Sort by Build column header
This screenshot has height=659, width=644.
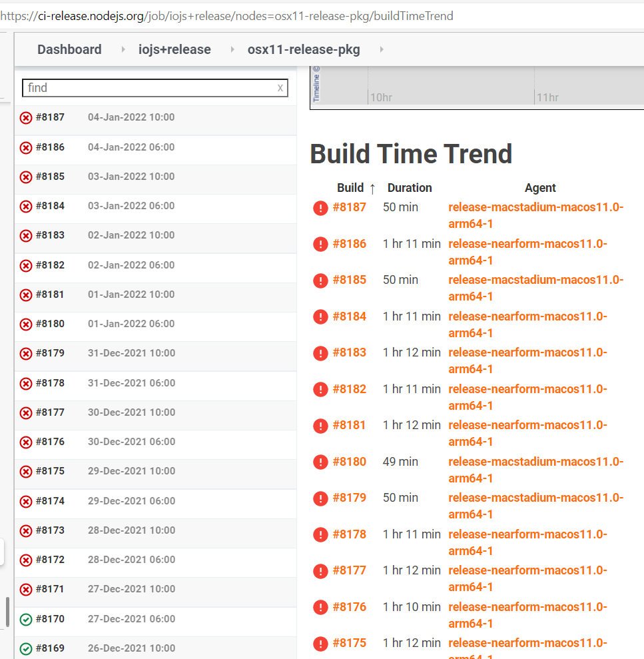tap(350, 188)
